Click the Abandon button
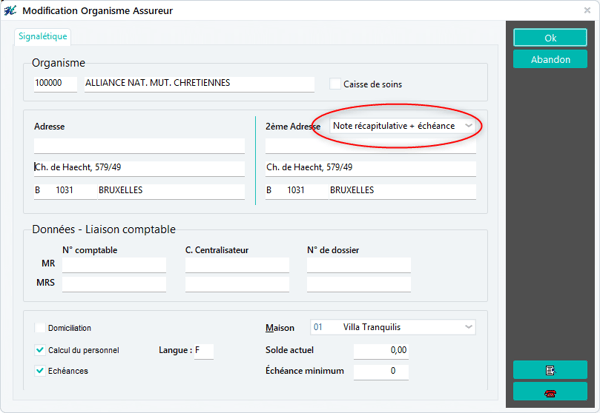Image resolution: width=600 pixels, height=413 pixels. (550, 59)
